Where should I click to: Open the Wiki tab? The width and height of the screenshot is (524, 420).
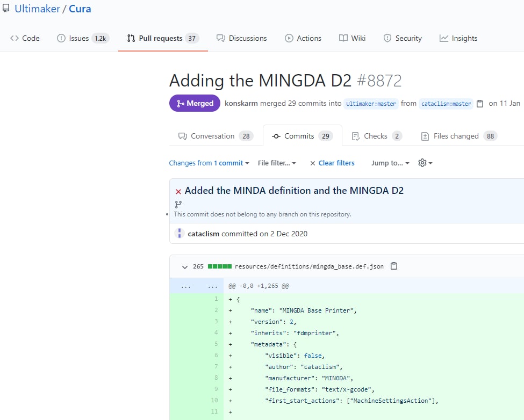click(352, 38)
